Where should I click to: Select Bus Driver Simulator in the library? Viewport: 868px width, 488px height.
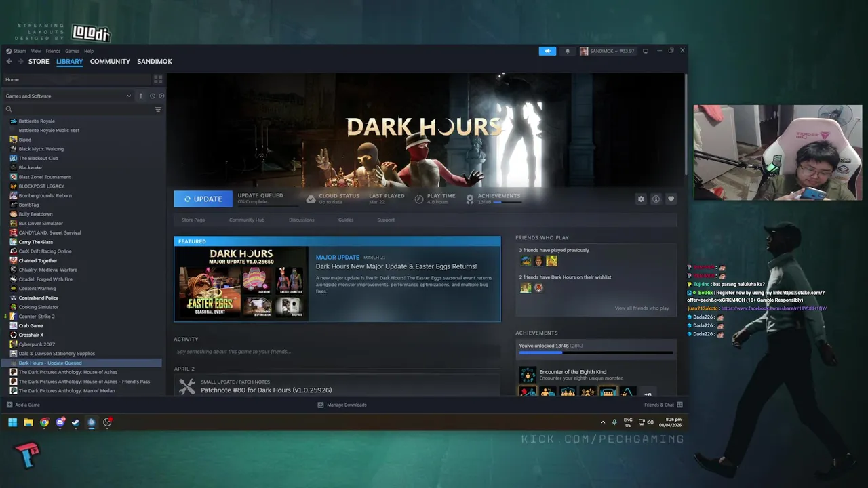[41, 223]
